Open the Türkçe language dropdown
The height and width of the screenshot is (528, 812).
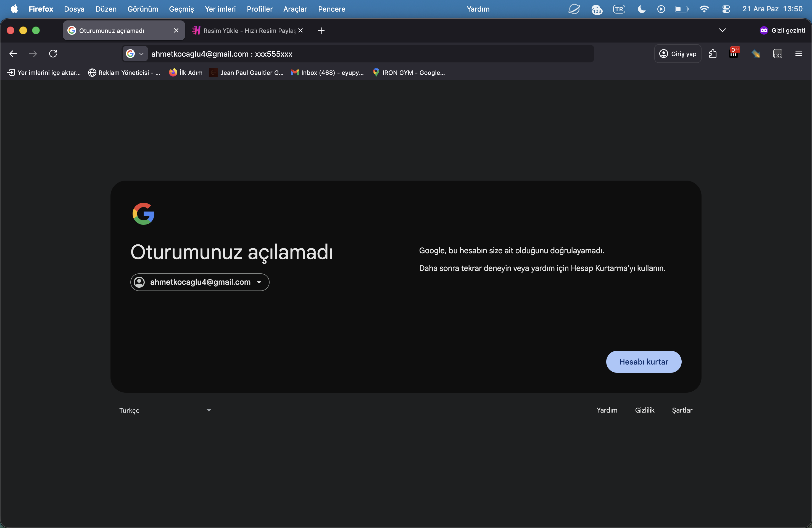(x=165, y=410)
